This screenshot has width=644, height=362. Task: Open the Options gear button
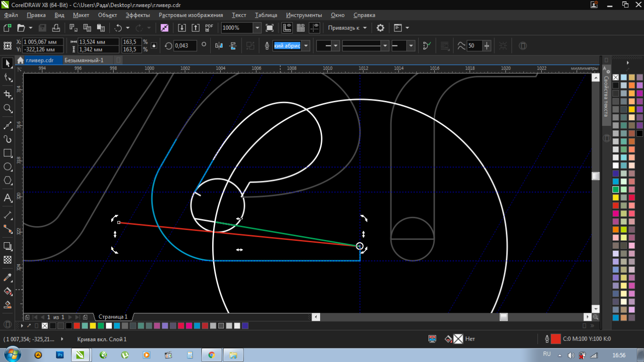[x=380, y=28]
